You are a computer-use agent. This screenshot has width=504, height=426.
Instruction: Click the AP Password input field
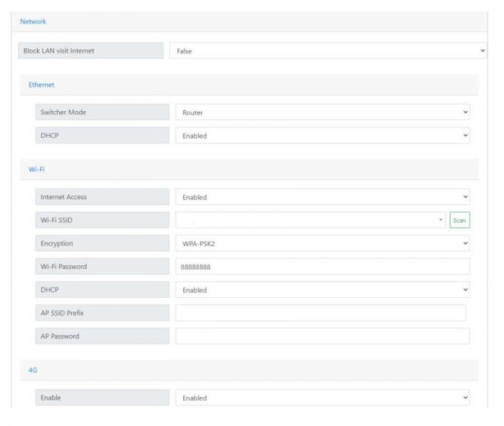pos(322,336)
